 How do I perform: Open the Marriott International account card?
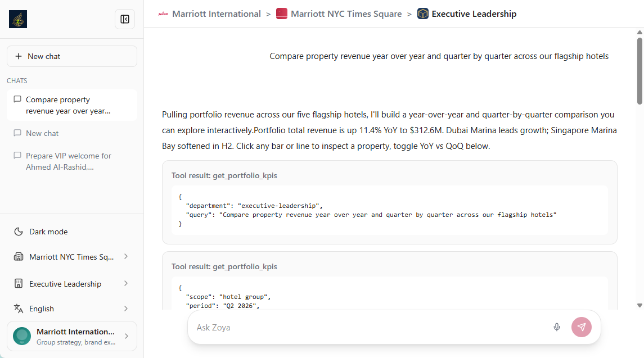point(72,336)
